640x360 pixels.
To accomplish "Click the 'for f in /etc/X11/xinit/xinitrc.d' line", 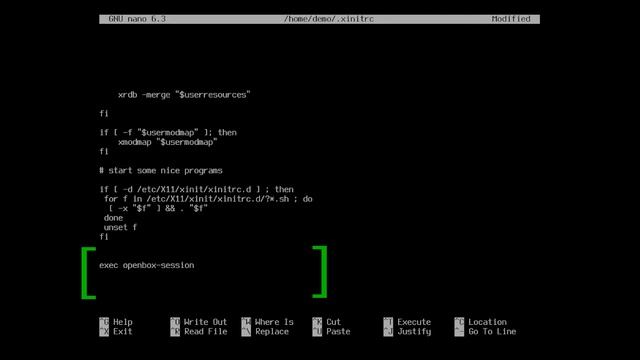I will pyautogui.click(x=208, y=199).
